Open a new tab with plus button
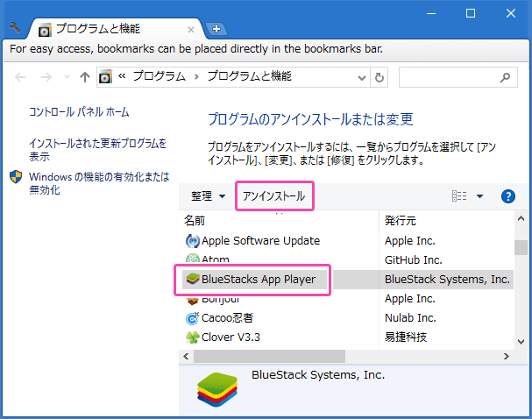532x419 pixels. pos(216,29)
